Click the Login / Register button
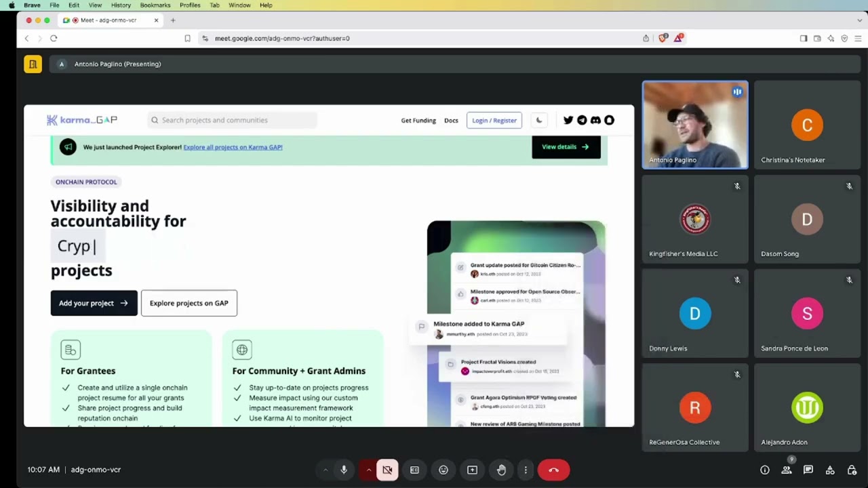The image size is (868, 488). coord(494,121)
